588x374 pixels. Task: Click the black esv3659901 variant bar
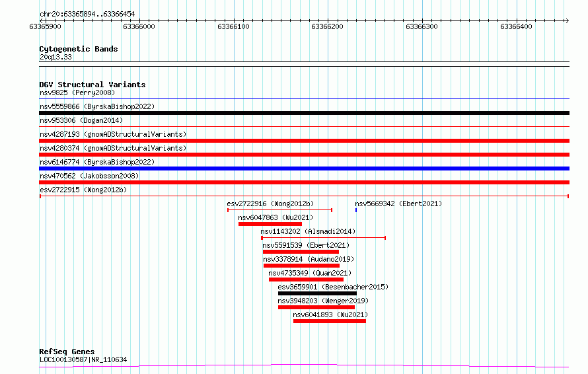click(316, 293)
